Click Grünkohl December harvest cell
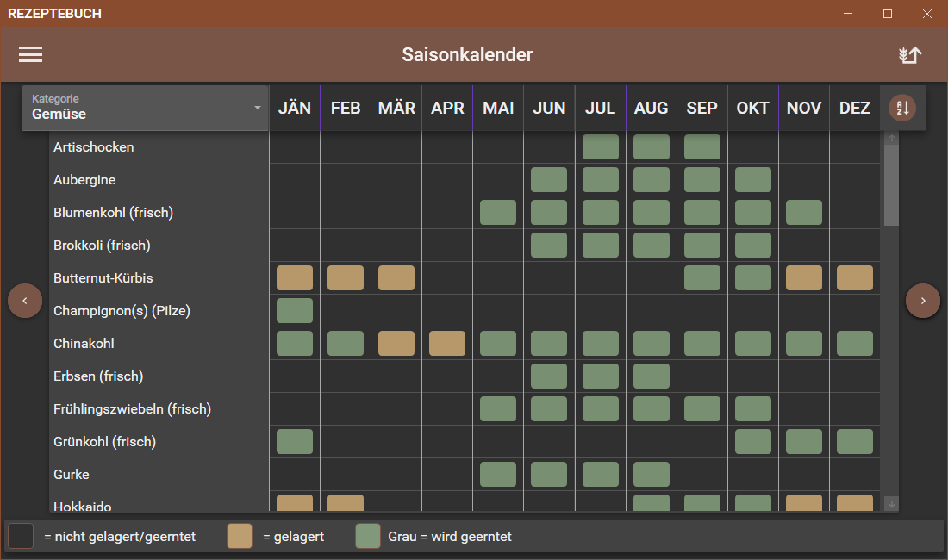The width and height of the screenshot is (948, 560). 855,442
